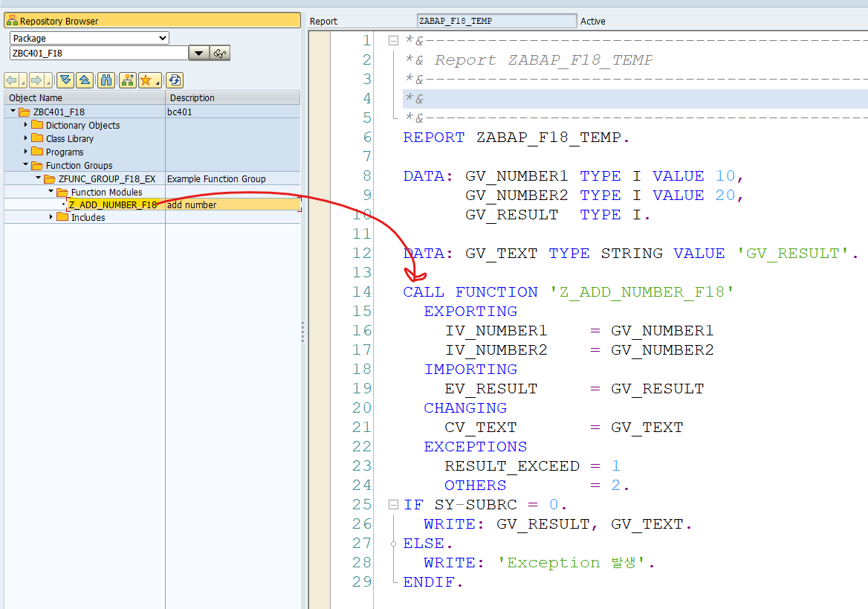The height and width of the screenshot is (609, 868).
Task: Click the Expand All Nodes icon
Action: tap(65, 80)
